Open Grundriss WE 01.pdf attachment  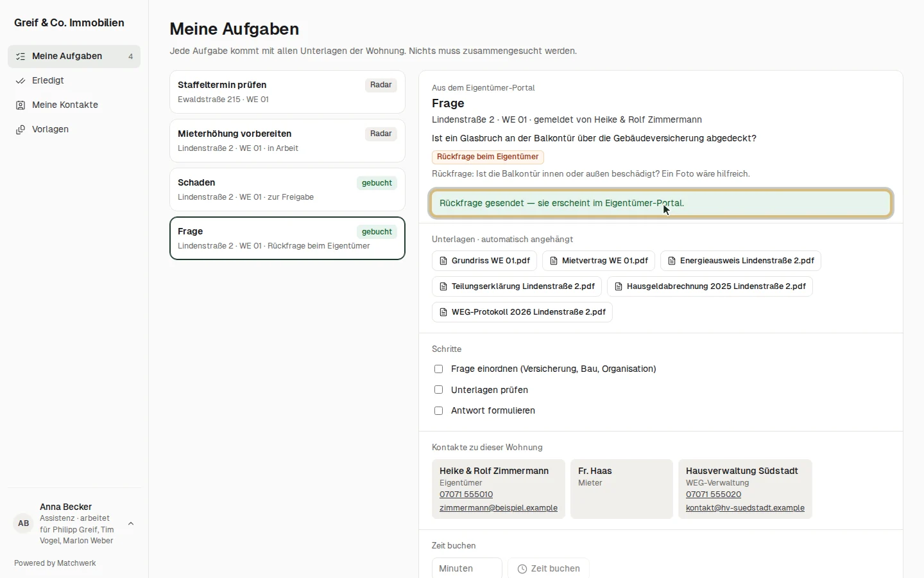point(484,261)
